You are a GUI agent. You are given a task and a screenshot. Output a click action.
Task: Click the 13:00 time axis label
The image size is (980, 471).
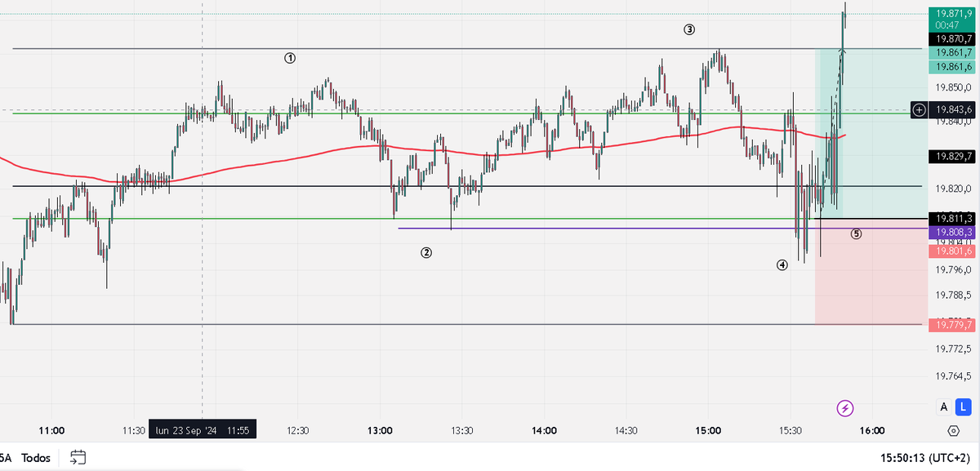tap(380, 430)
